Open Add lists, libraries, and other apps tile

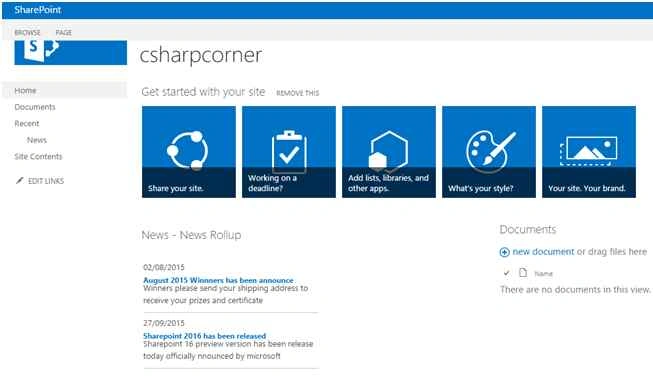(389, 152)
